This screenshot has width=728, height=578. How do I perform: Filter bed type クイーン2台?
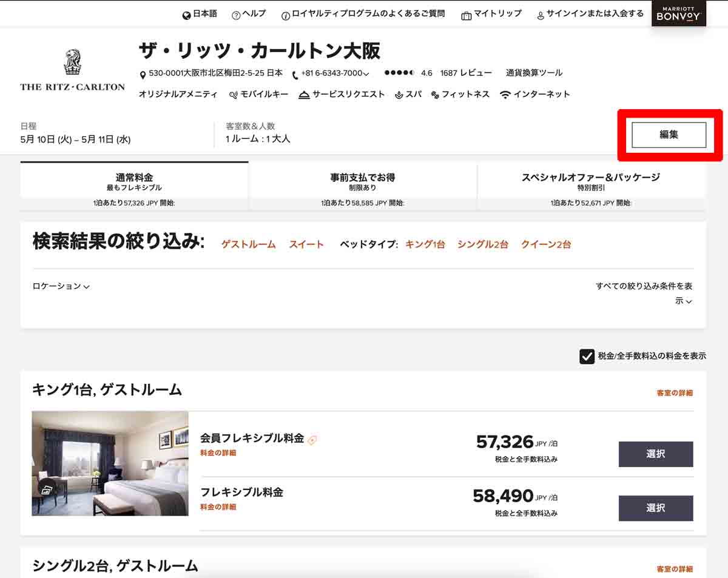[x=546, y=244]
